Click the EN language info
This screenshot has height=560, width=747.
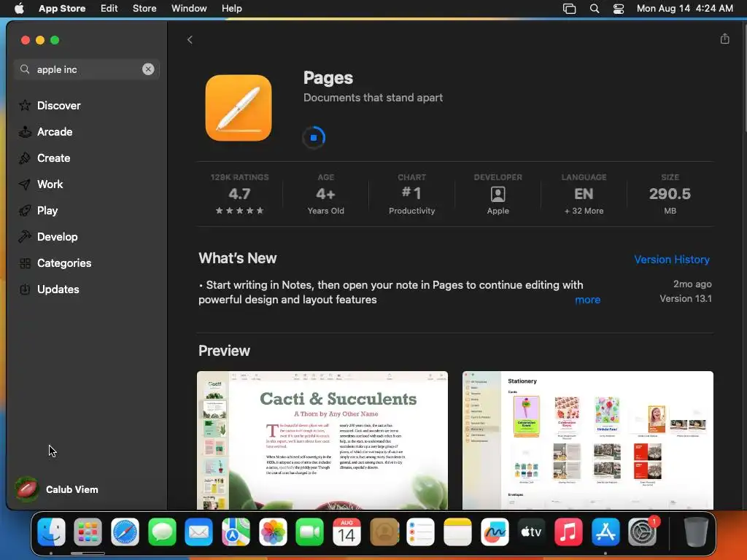[x=584, y=194]
